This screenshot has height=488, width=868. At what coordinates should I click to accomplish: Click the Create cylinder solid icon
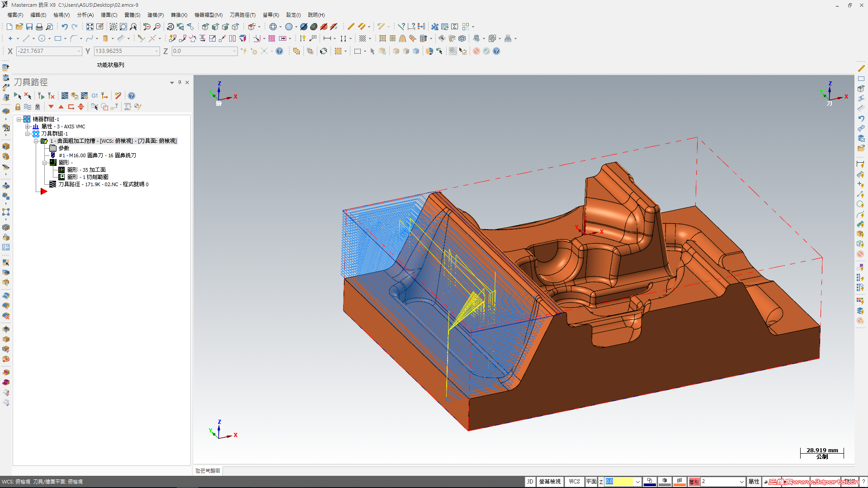105,38
